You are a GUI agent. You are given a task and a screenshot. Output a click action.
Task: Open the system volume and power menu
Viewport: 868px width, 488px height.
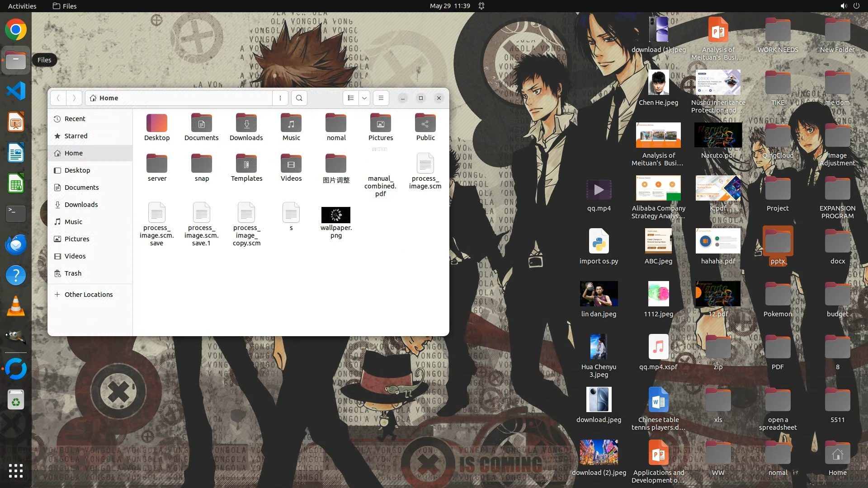[849, 6]
